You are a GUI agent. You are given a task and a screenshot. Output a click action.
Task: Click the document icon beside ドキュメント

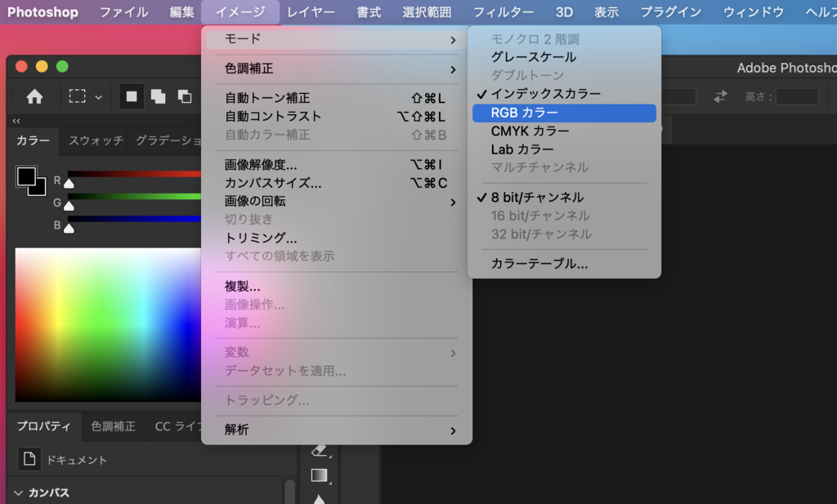[29, 459]
